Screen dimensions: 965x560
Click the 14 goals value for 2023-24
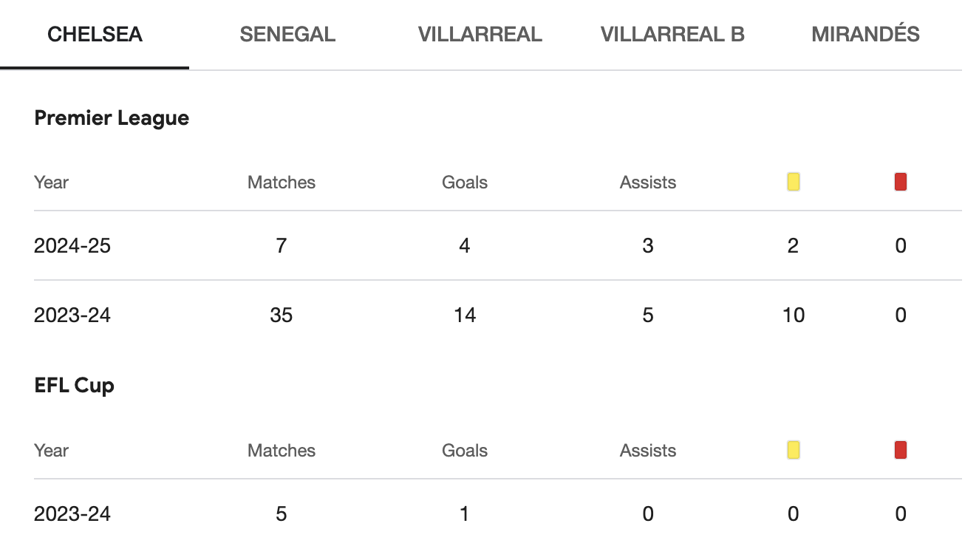(x=465, y=315)
